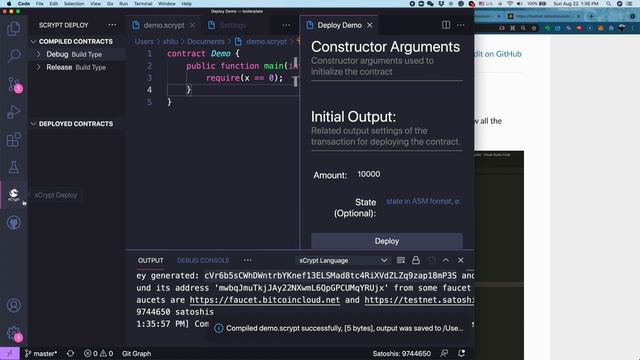Switch to the DEBUG CONSOLE tab
640x360 pixels.
[203, 260]
